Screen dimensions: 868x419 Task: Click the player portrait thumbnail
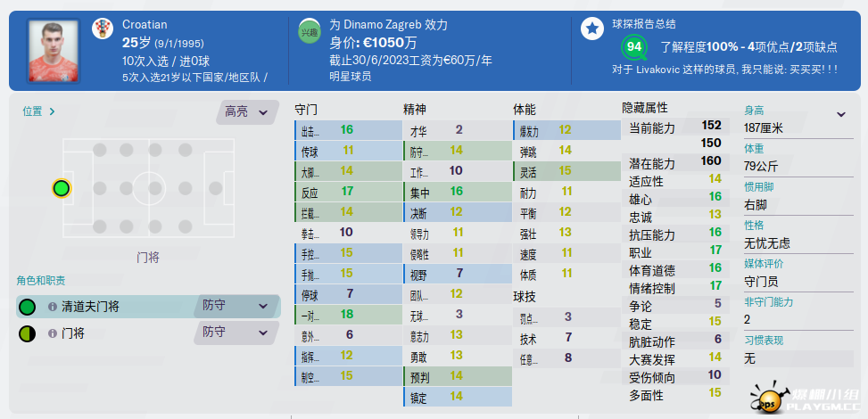[54, 51]
